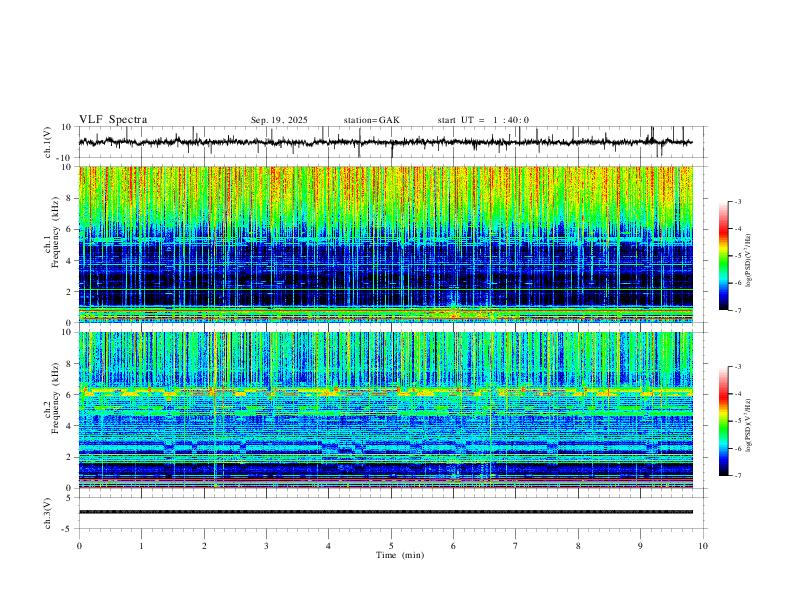Viewport: 792px width, 612px height.
Task: Click the ch.2 spectrogram panel
Action: tap(385, 410)
